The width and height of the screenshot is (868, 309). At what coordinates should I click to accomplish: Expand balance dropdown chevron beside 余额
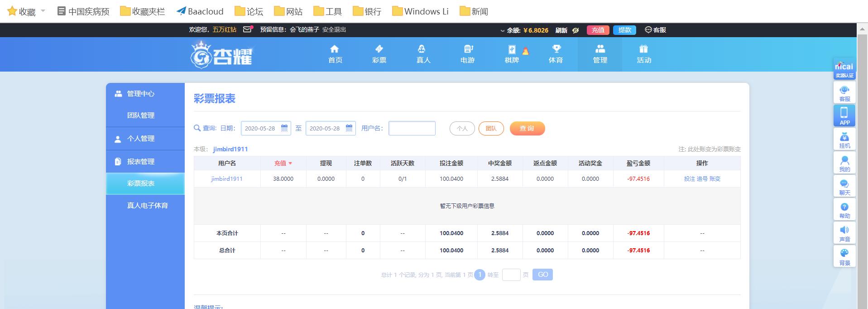click(502, 31)
